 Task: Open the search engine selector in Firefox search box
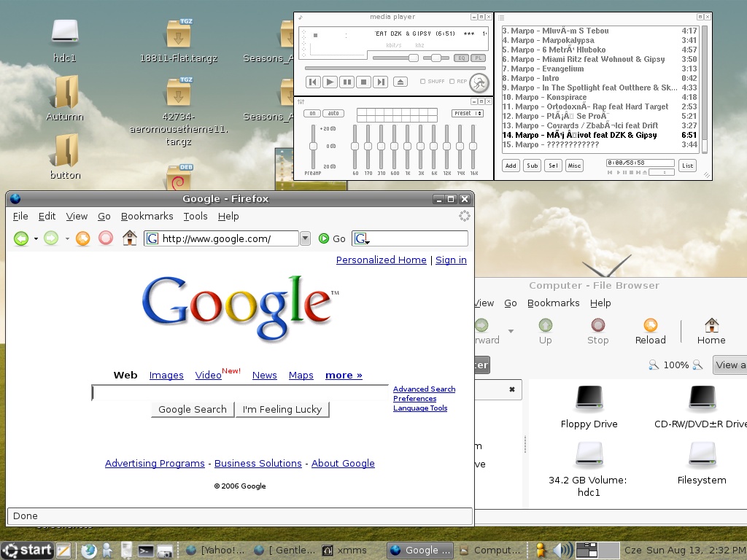click(362, 238)
